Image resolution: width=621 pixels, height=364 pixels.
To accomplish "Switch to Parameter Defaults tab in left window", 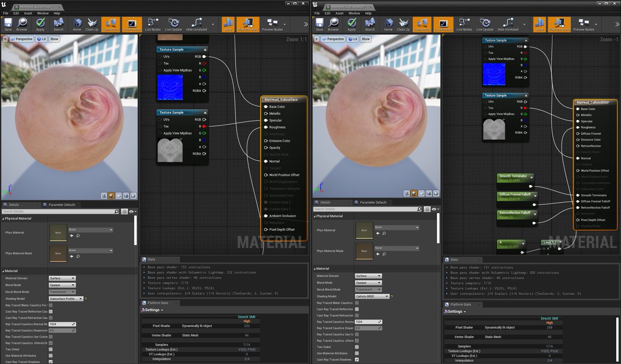I will click(61, 204).
